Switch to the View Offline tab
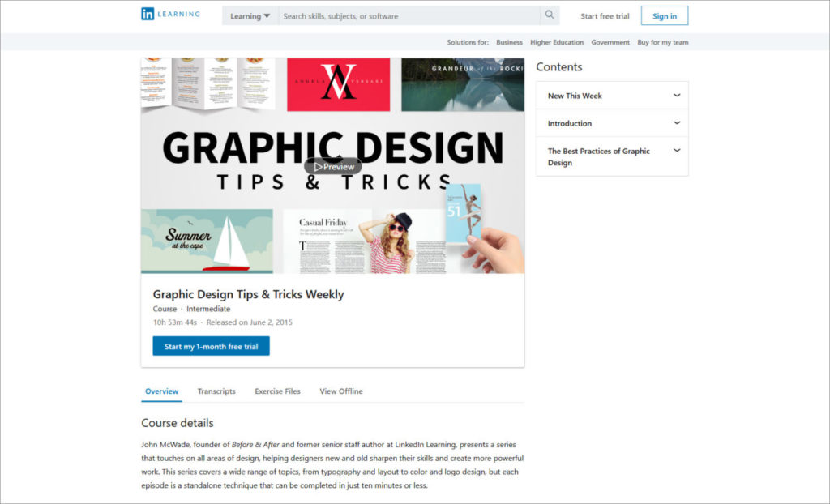Viewport: 830px width, 504px height. 341,391
